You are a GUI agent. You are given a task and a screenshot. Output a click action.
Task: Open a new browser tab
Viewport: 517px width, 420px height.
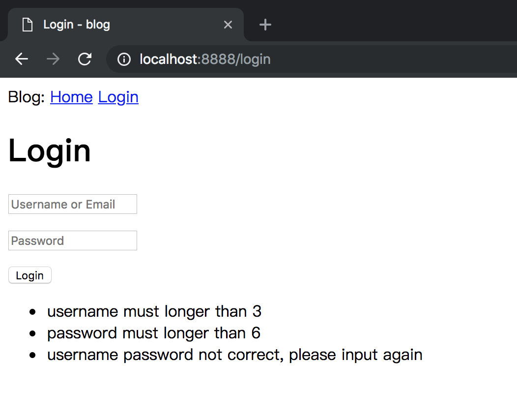(265, 25)
